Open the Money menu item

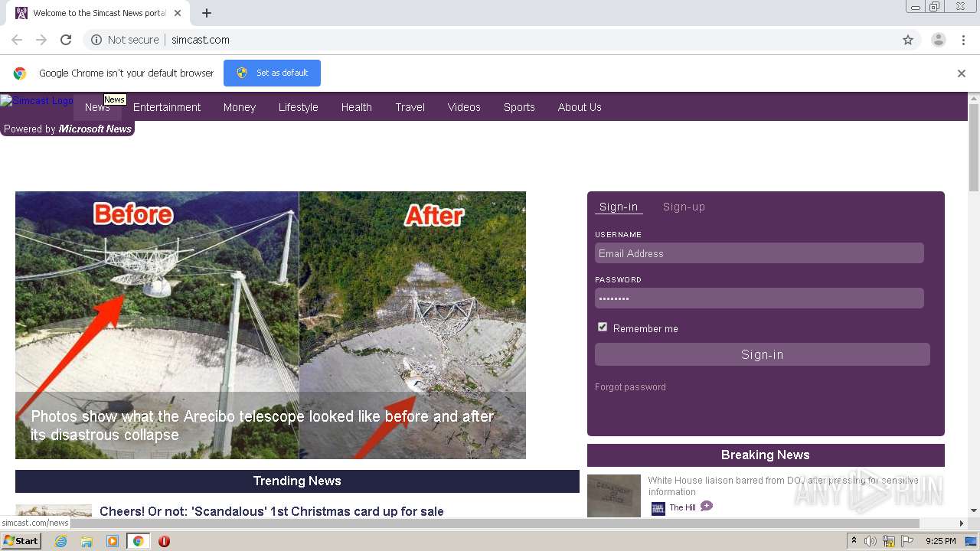pos(240,107)
